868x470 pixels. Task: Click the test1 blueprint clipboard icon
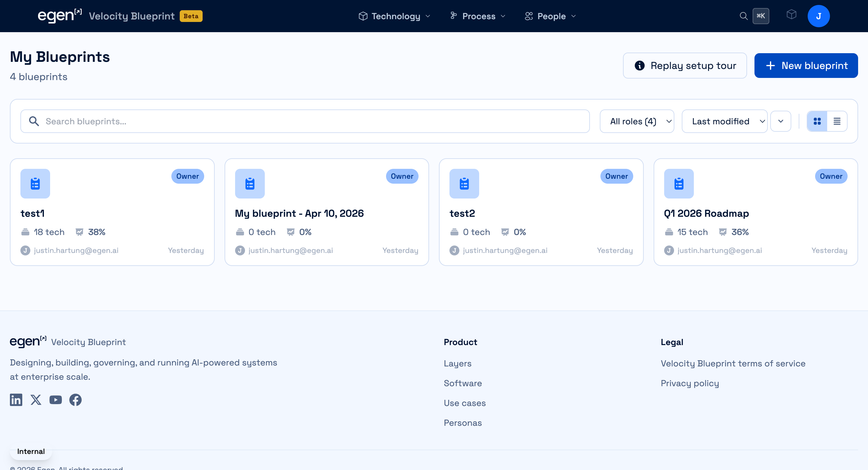[35, 184]
